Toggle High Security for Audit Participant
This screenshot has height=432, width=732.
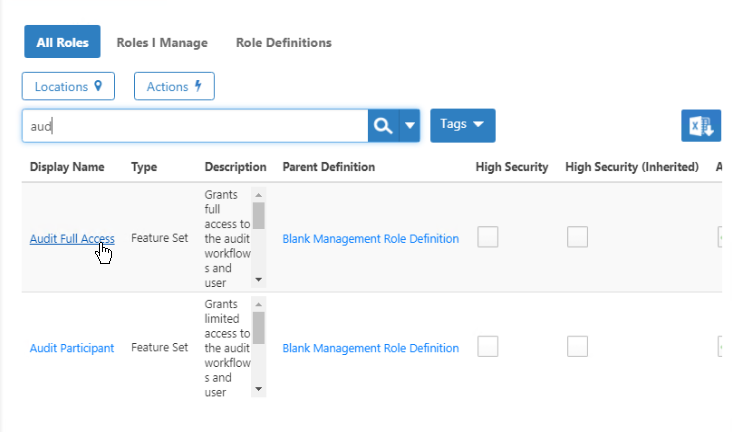487,347
